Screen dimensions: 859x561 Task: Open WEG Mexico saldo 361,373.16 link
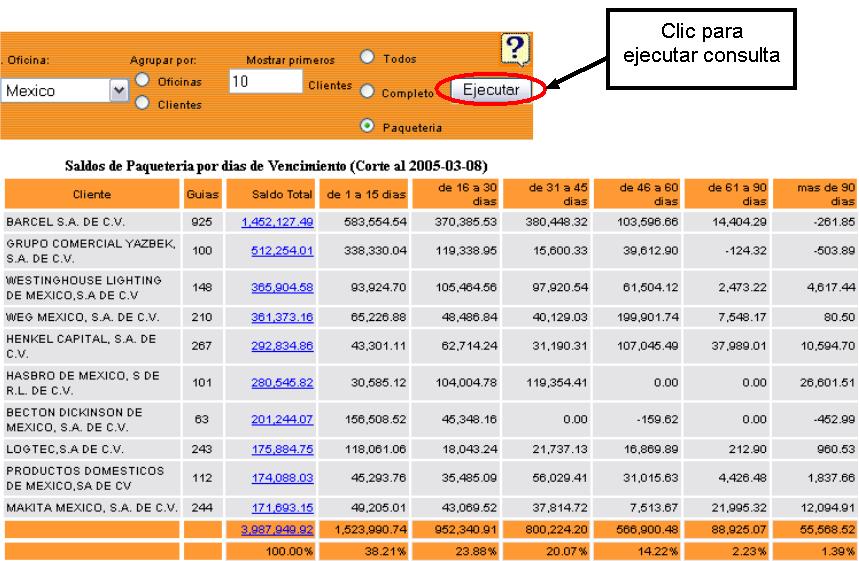(282, 317)
